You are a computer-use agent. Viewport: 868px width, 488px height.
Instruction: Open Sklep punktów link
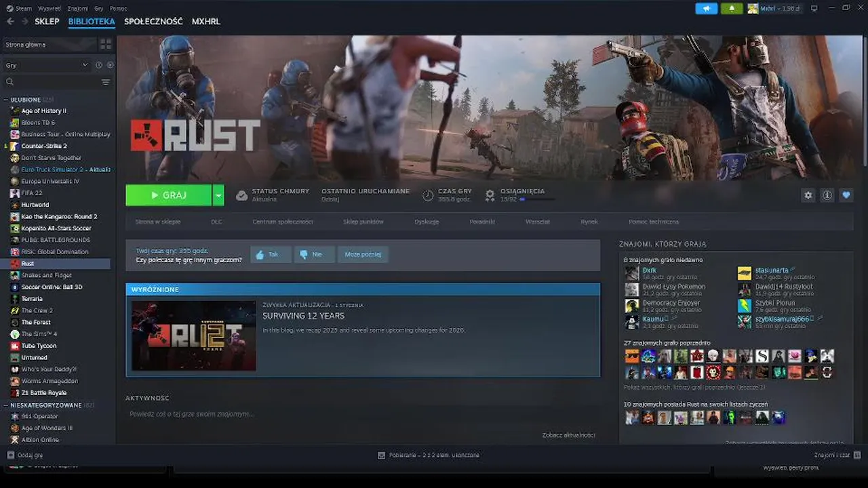pyautogui.click(x=363, y=222)
